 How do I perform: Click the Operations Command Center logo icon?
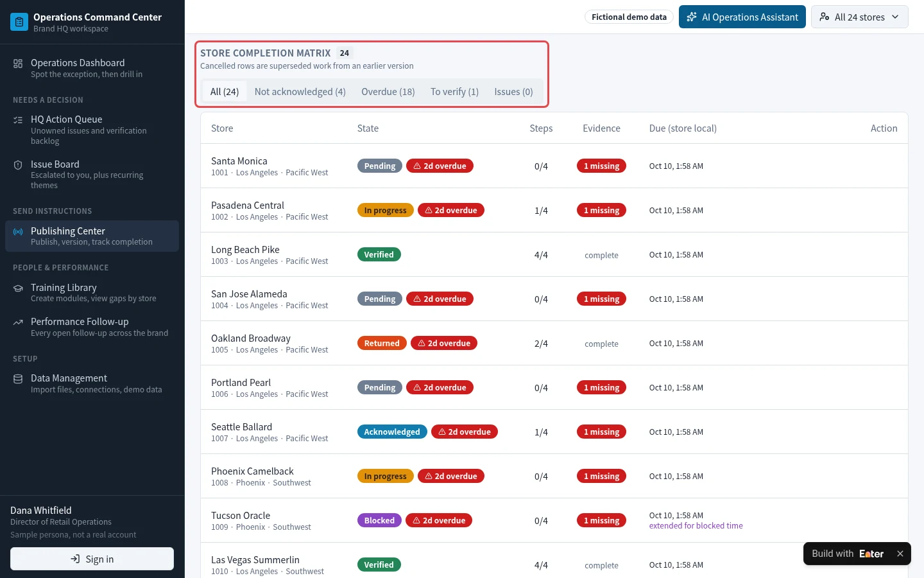pos(19,22)
